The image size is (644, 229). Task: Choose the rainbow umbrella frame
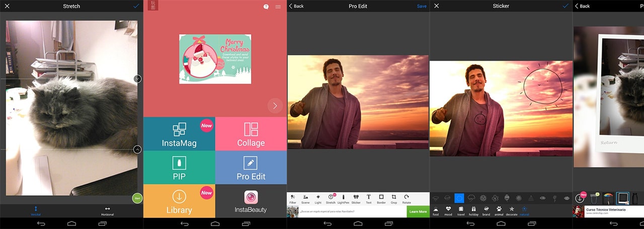(x=608, y=198)
